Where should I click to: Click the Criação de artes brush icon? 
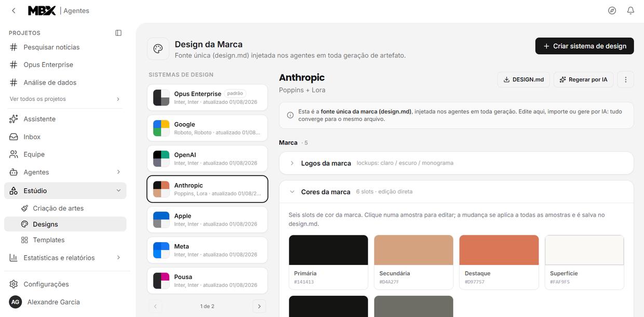click(x=24, y=208)
